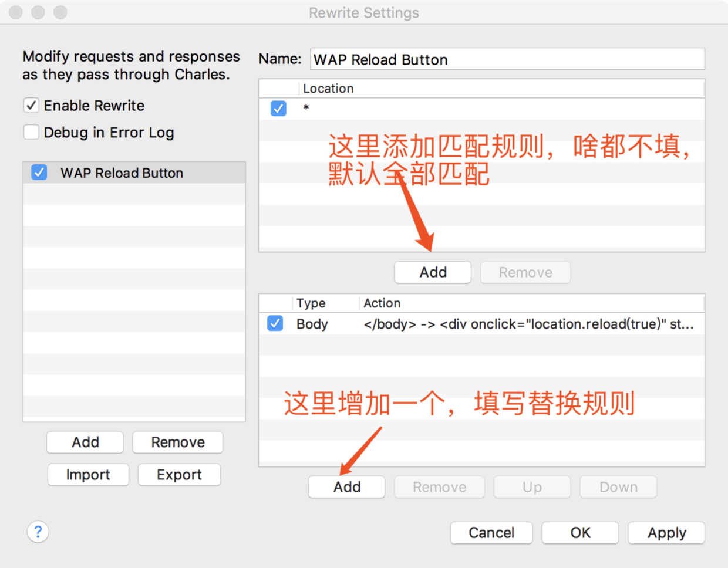Image resolution: width=728 pixels, height=568 pixels.
Task: Click the Remove button for locations
Action: [525, 272]
